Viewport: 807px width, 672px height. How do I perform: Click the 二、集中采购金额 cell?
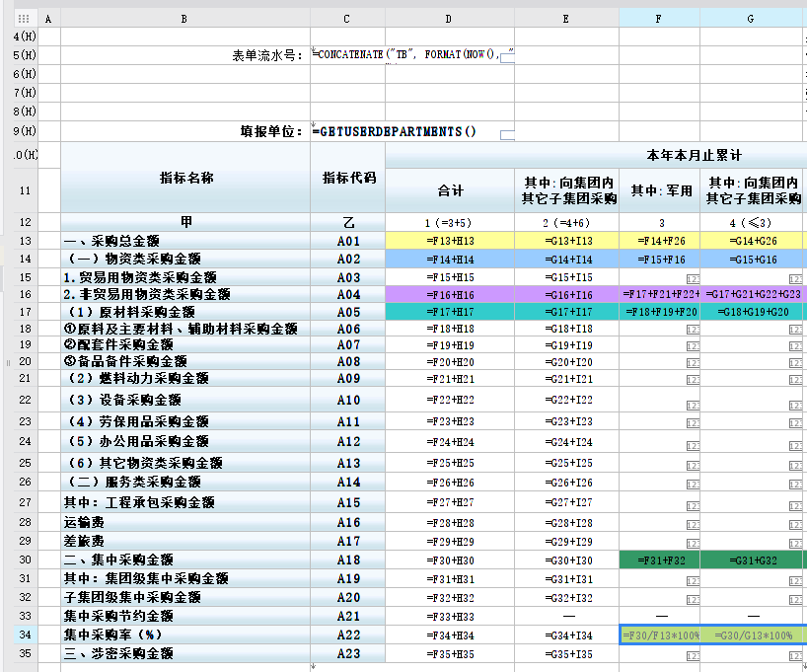(185, 560)
